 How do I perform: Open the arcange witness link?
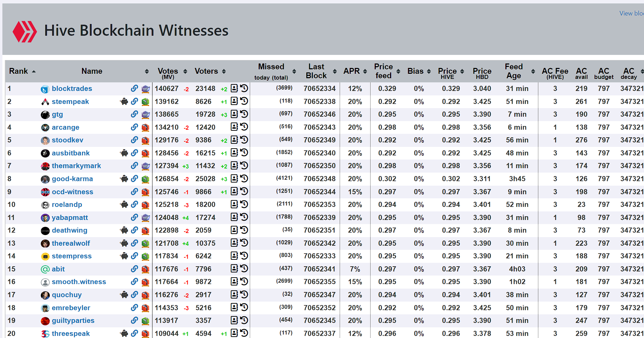pyautogui.click(x=66, y=127)
